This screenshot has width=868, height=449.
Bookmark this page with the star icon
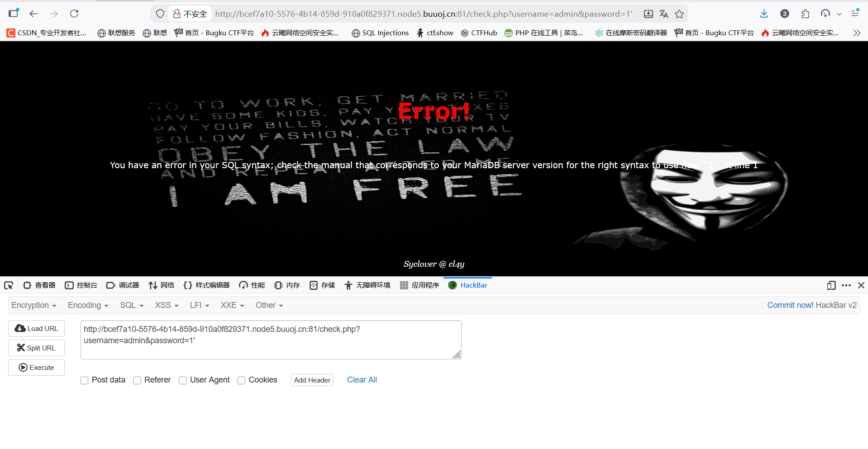point(679,14)
